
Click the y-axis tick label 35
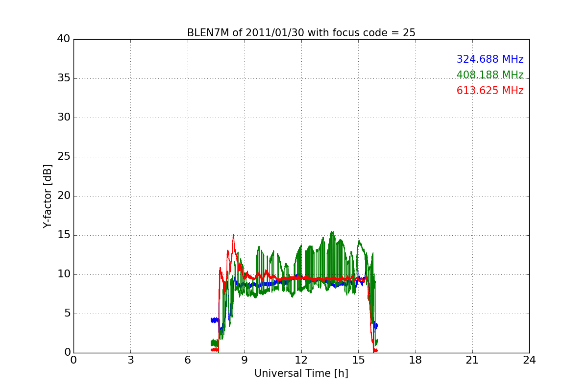(64, 78)
